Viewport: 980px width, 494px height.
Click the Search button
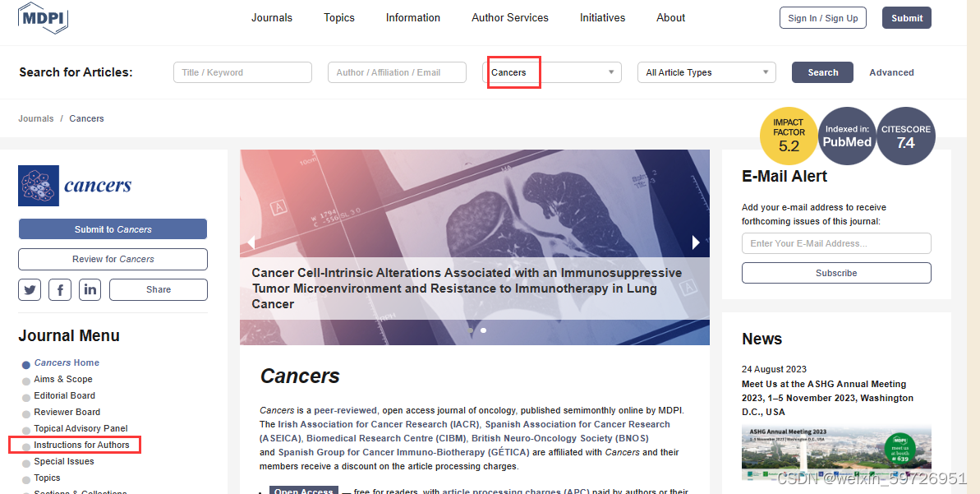point(822,72)
